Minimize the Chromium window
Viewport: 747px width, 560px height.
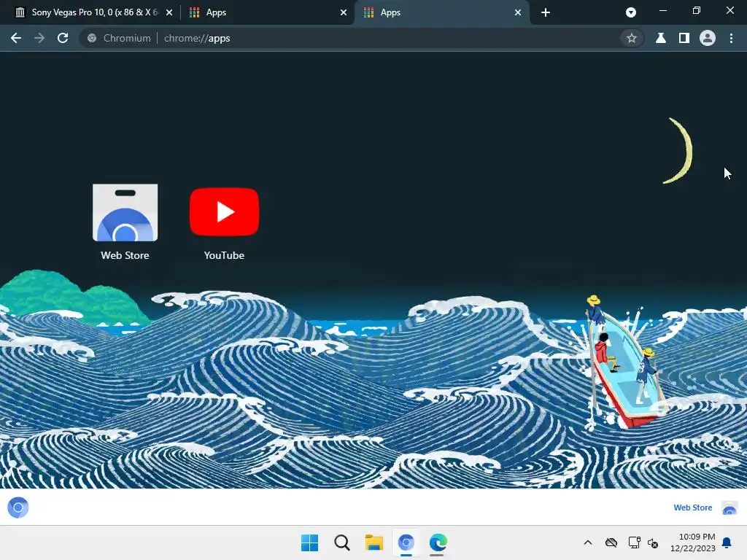click(x=662, y=10)
